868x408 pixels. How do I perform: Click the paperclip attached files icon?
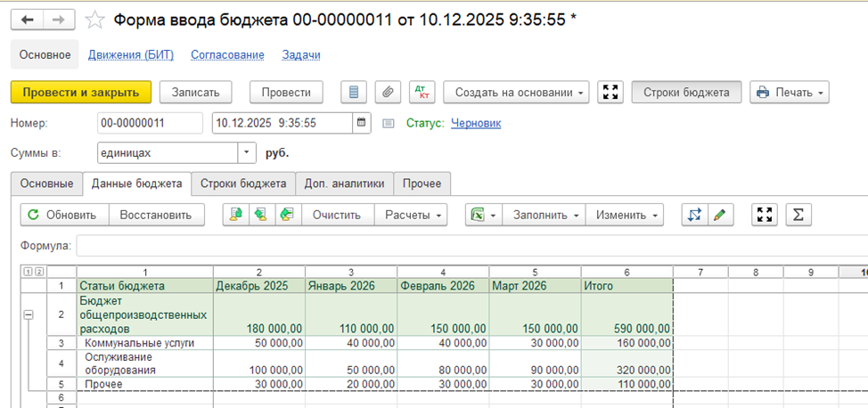pyautogui.click(x=387, y=93)
